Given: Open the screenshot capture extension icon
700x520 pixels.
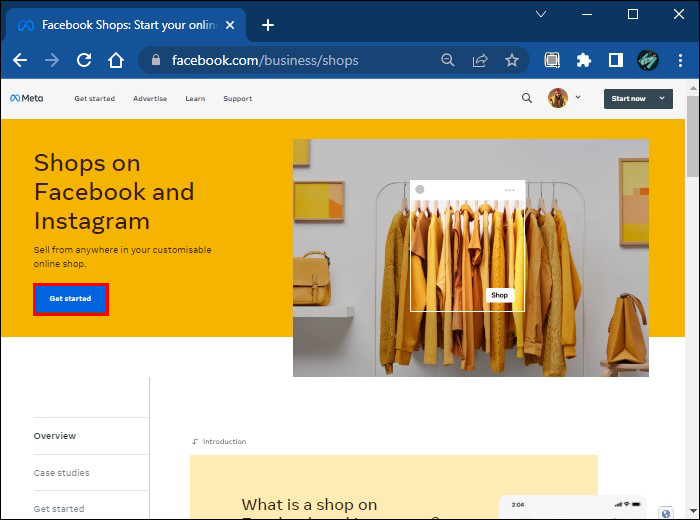Looking at the screenshot, I should pyautogui.click(x=552, y=60).
